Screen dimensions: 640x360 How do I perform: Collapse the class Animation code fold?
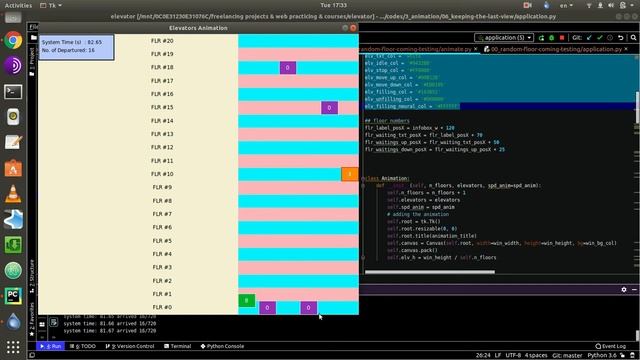pyautogui.click(x=363, y=178)
